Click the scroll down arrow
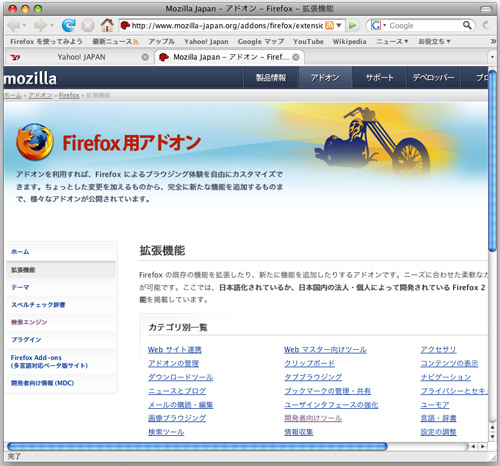This screenshot has width=500, height=466. click(492, 436)
